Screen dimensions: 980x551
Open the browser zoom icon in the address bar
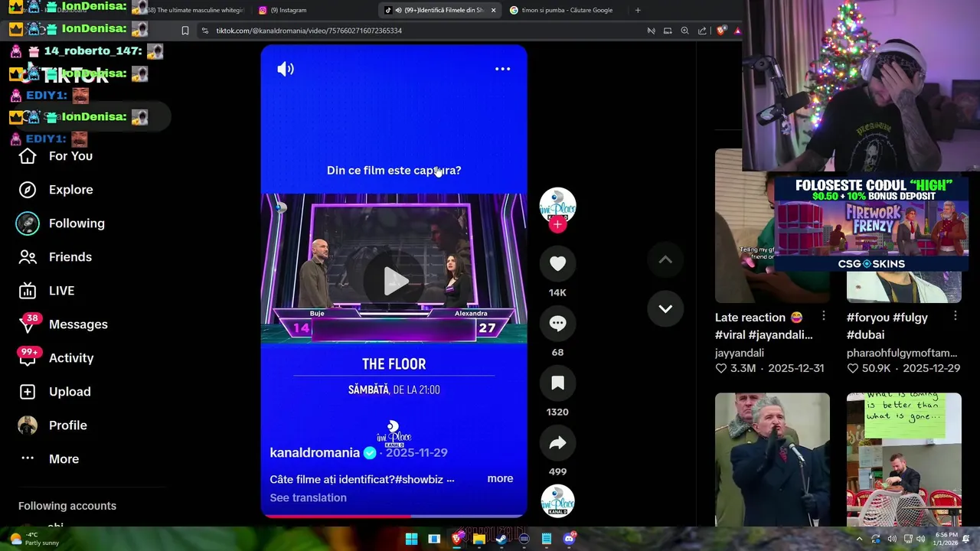(684, 31)
